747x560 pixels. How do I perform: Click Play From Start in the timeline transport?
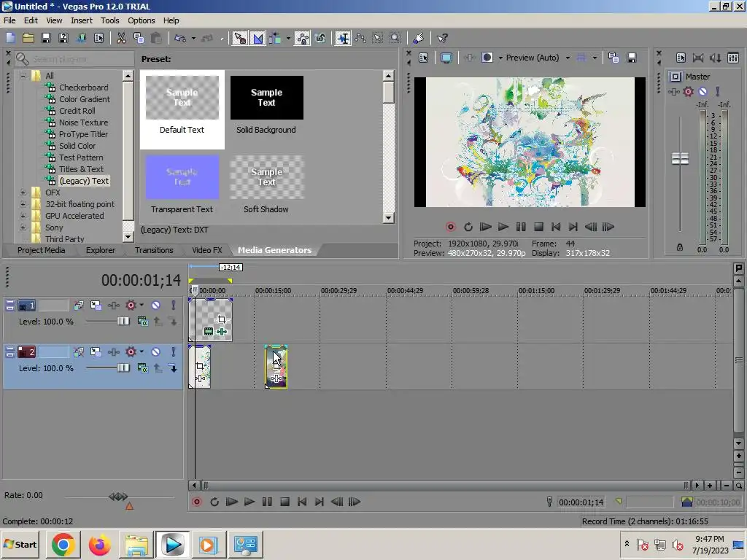tap(231, 502)
